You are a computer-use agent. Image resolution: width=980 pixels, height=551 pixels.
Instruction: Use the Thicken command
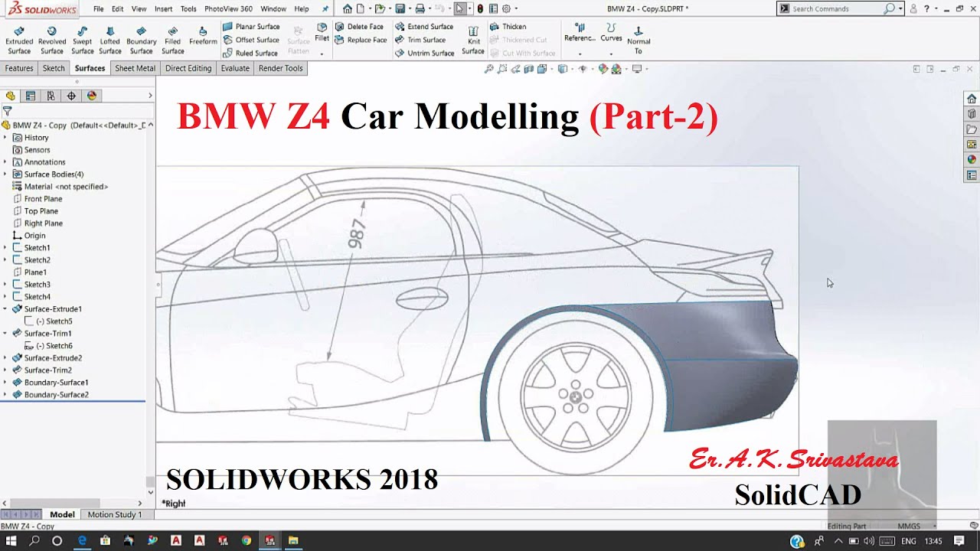click(x=508, y=27)
